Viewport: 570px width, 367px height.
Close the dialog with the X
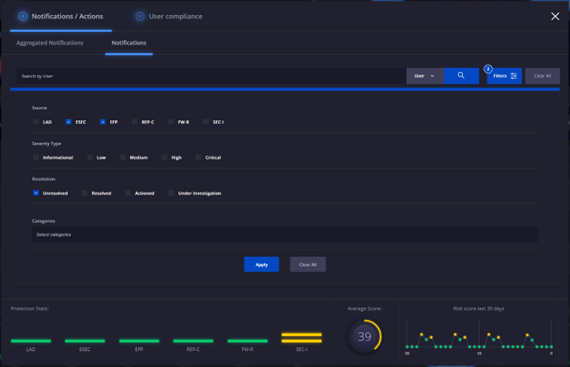pyautogui.click(x=555, y=16)
